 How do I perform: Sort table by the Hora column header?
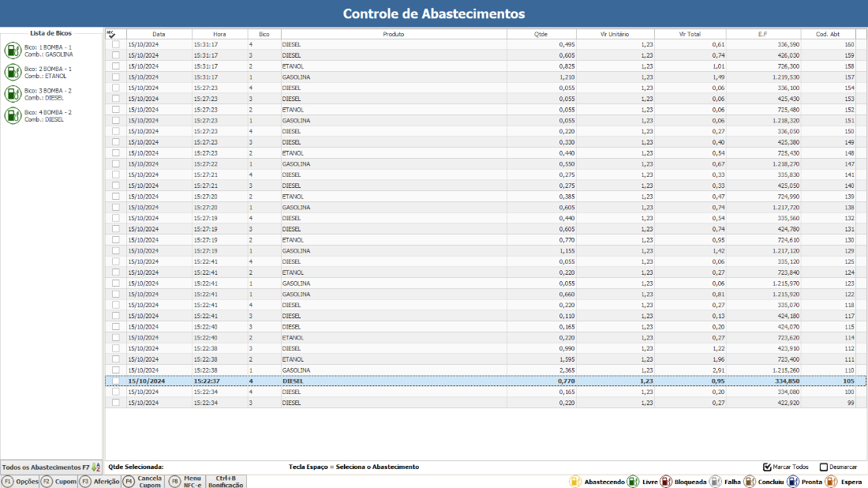click(x=220, y=34)
